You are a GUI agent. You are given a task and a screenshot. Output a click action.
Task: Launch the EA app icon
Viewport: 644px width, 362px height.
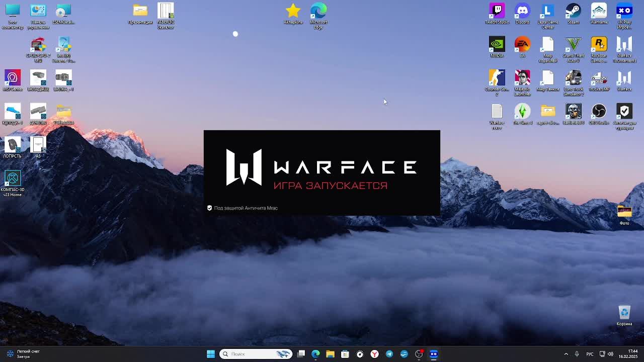[522, 47]
